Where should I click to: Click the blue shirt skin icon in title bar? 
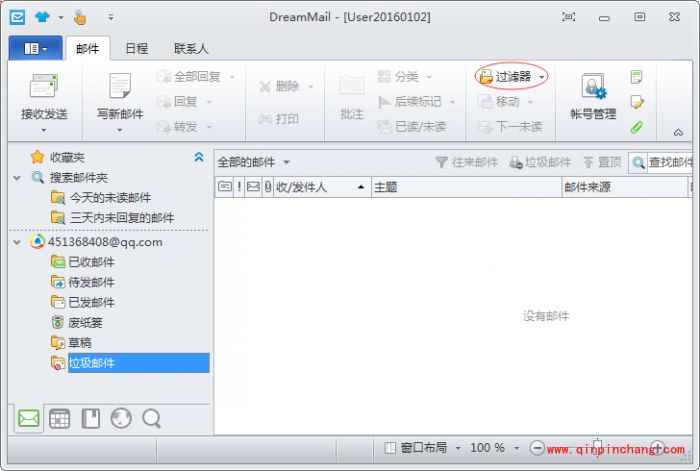coord(42,17)
